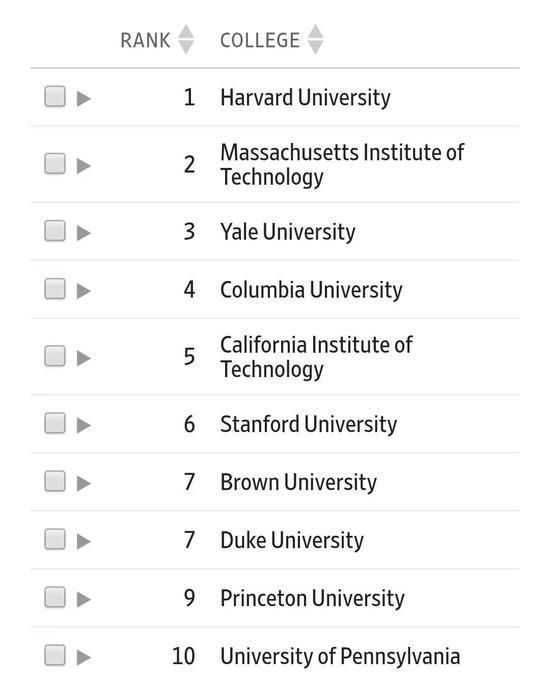Expand the Massachusetts Institute of Technology row

[x=83, y=166]
